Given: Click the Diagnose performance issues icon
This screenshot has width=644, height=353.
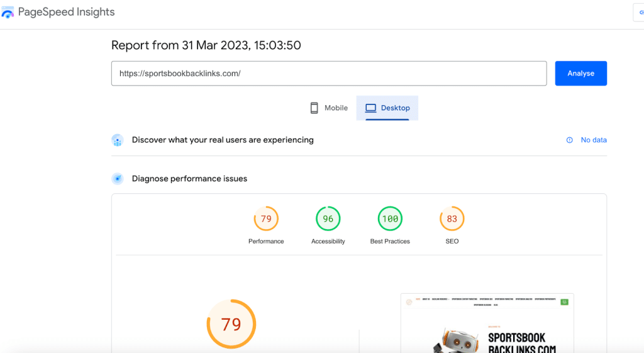Looking at the screenshot, I should pyautogui.click(x=117, y=179).
